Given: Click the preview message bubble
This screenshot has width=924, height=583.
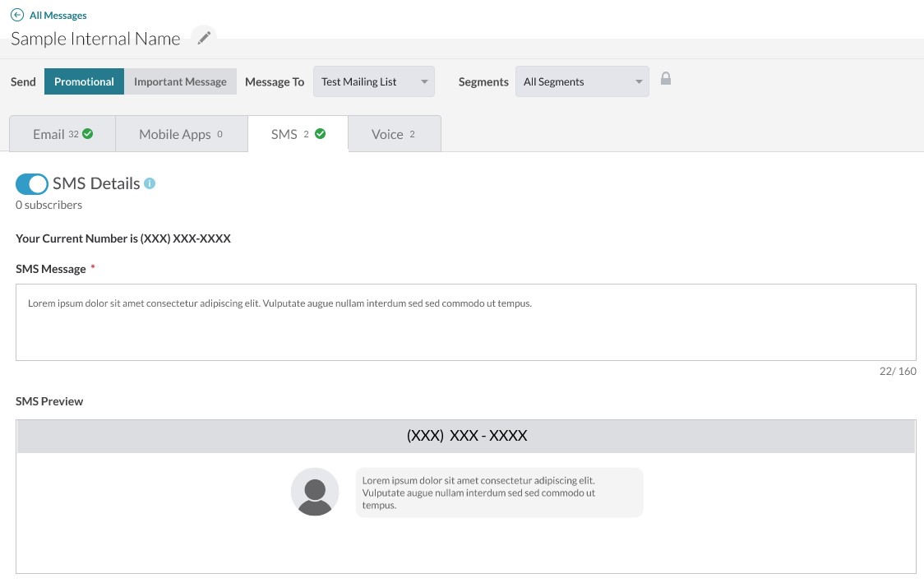Looking at the screenshot, I should coord(499,493).
